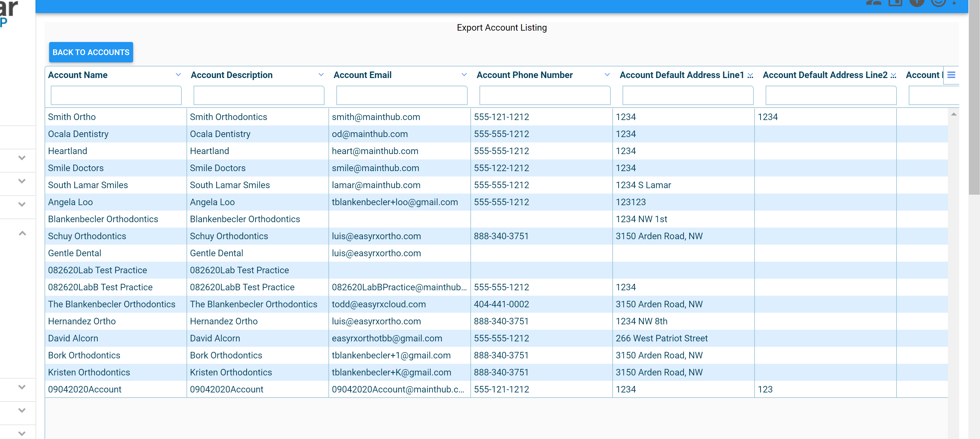Image resolution: width=980 pixels, height=439 pixels.
Task: Click the Back to Accounts button
Action: pos(91,52)
